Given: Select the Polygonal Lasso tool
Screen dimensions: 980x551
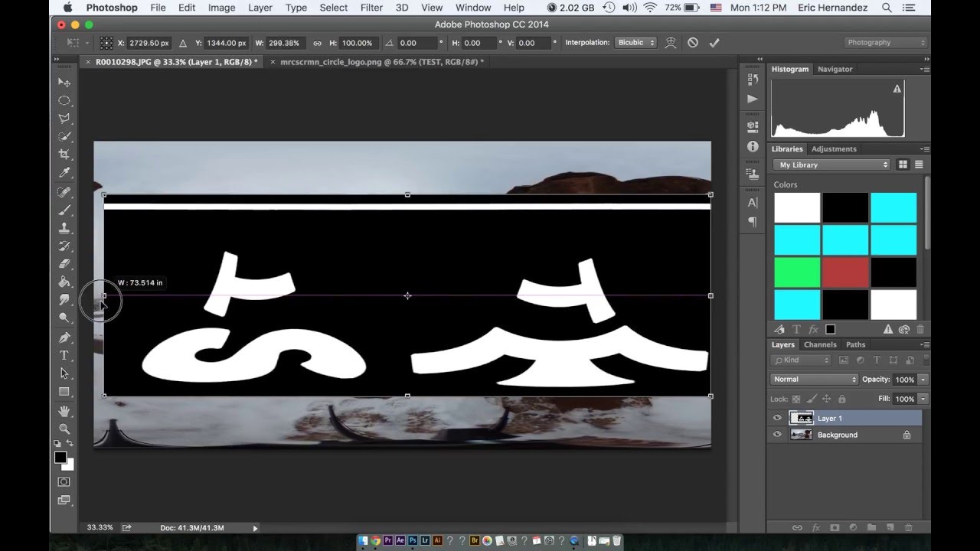Looking at the screenshot, I should 64,119.
